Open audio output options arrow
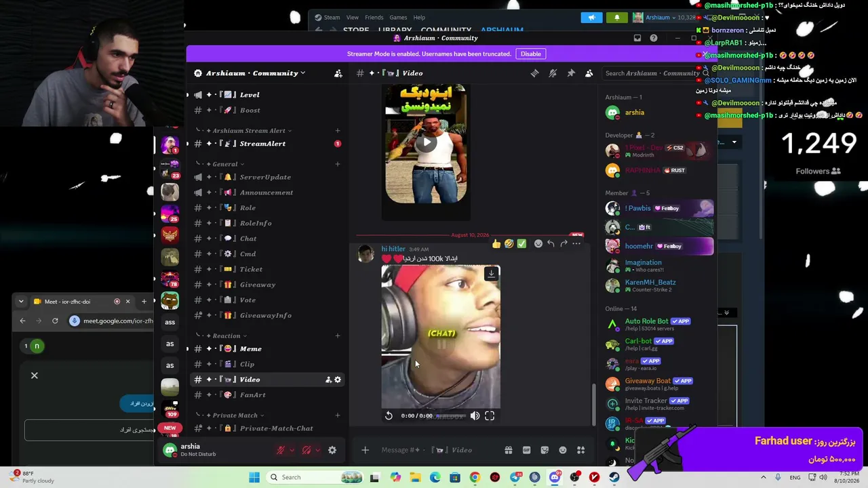This screenshot has height=488, width=868. point(317,450)
